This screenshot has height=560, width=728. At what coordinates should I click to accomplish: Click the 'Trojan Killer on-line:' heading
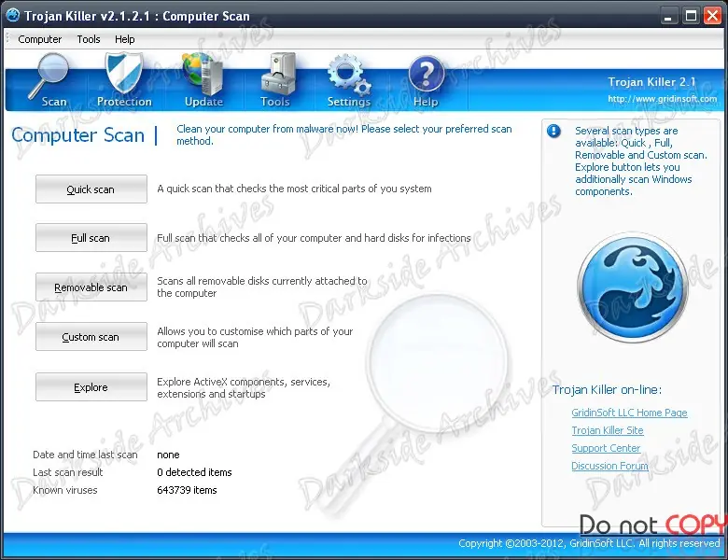point(607,389)
